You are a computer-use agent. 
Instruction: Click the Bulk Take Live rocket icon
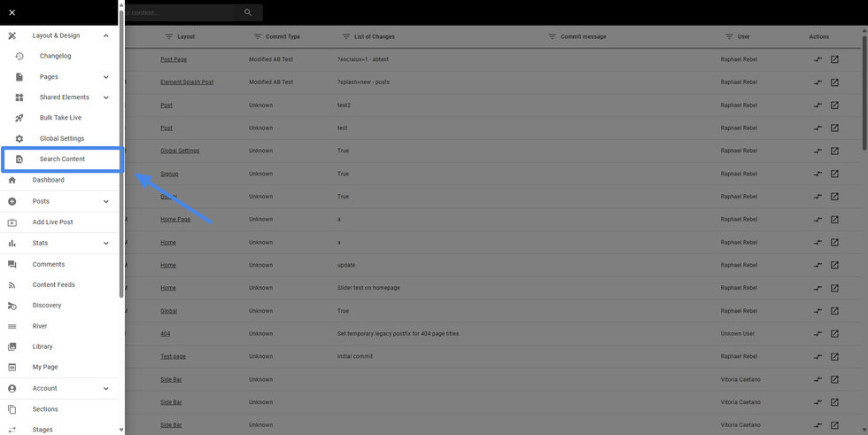pos(19,118)
